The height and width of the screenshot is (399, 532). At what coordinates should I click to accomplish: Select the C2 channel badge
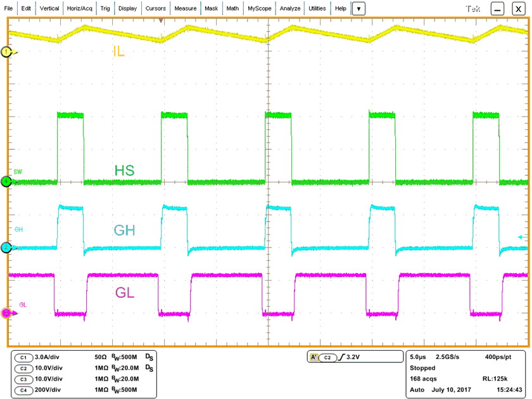click(23, 368)
